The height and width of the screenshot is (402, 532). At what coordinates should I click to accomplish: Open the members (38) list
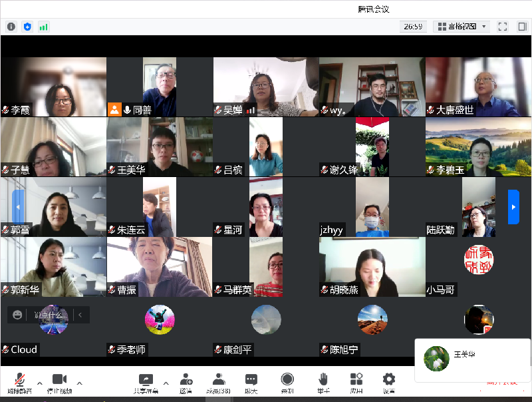(x=218, y=383)
